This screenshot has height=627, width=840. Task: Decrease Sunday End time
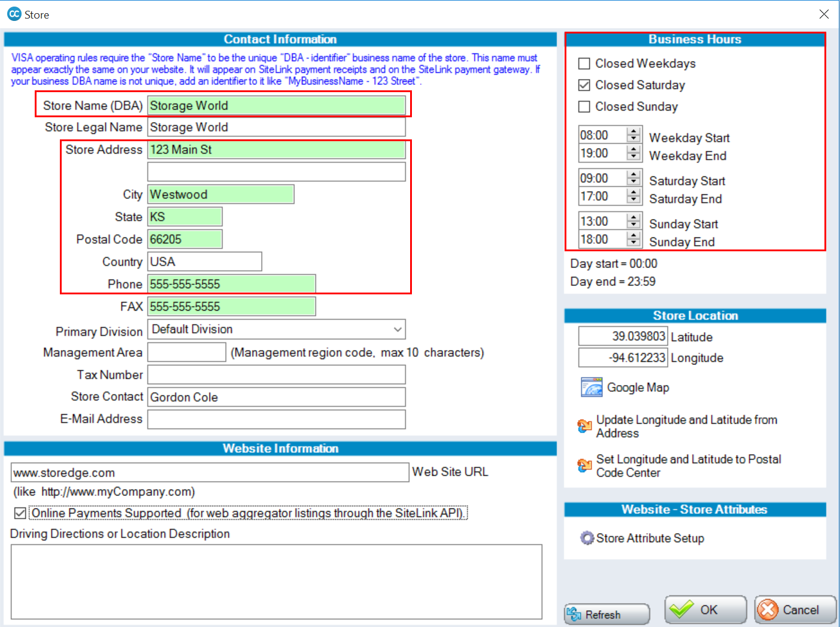[x=633, y=243]
